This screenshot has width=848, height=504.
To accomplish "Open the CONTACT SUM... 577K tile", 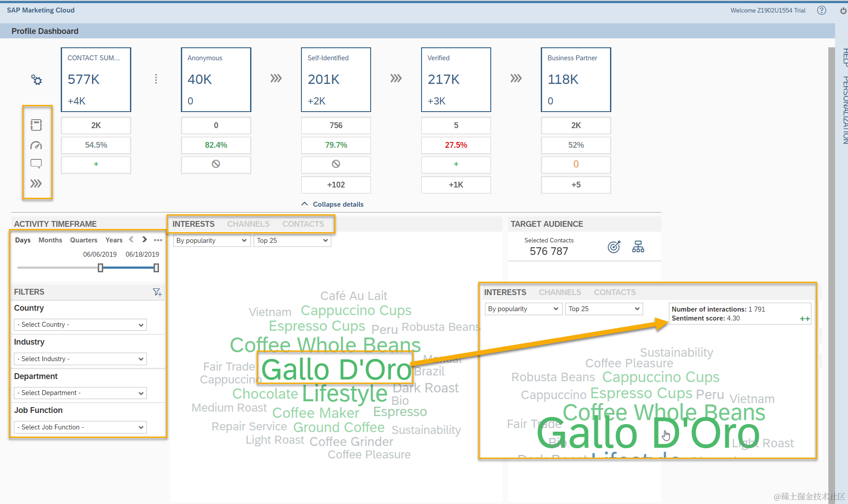I will (x=96, y=79).
